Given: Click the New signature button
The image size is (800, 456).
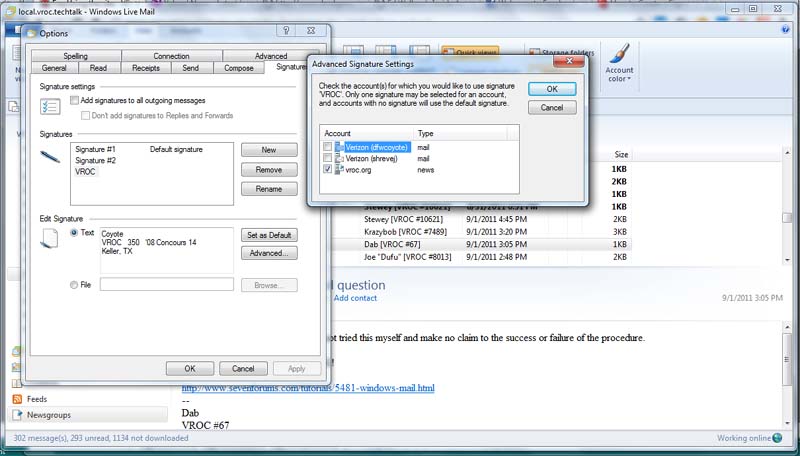Looking at the screenshot, I should click(269, 150).
